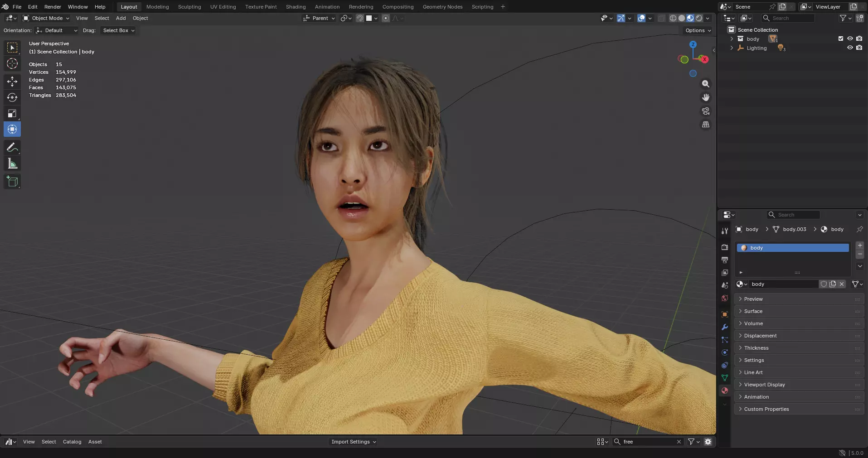
Task: Select the body material slot
Action: tap(793, 248)
